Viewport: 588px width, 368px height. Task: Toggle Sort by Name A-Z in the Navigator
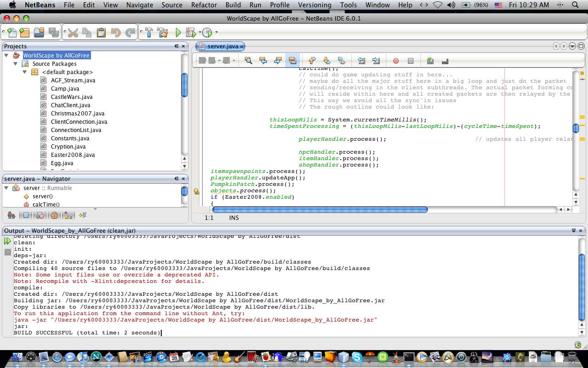[x=68, y=215]
